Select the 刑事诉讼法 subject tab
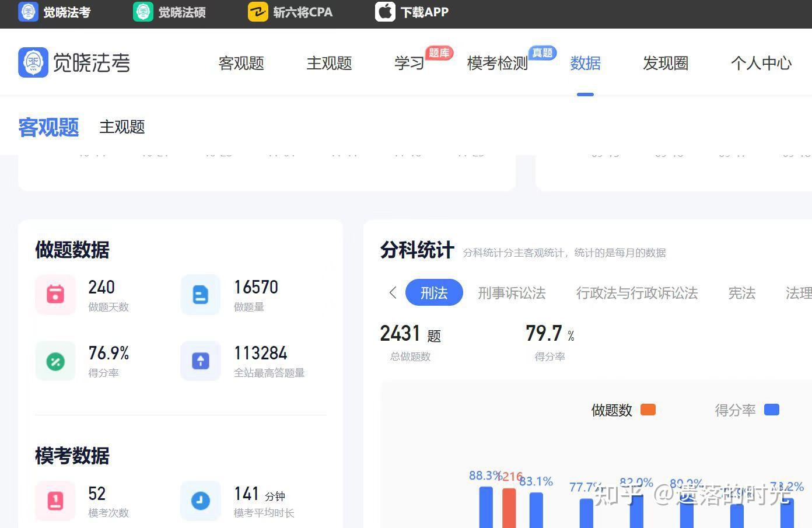 point(512,293)
